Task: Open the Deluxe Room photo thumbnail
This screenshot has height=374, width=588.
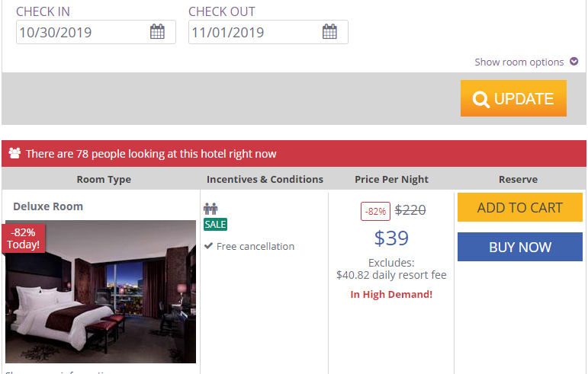Action: click(101, 292)
